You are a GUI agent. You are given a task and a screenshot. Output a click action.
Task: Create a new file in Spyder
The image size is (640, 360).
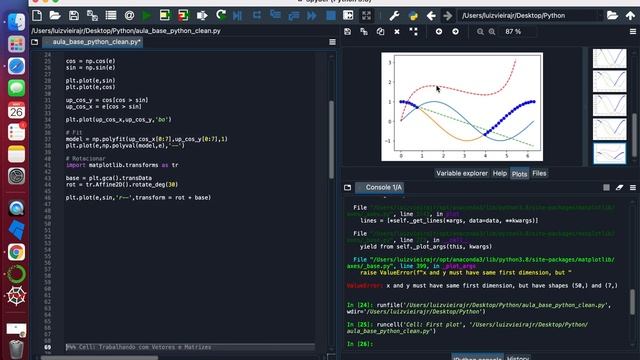(x=37, y=16)
